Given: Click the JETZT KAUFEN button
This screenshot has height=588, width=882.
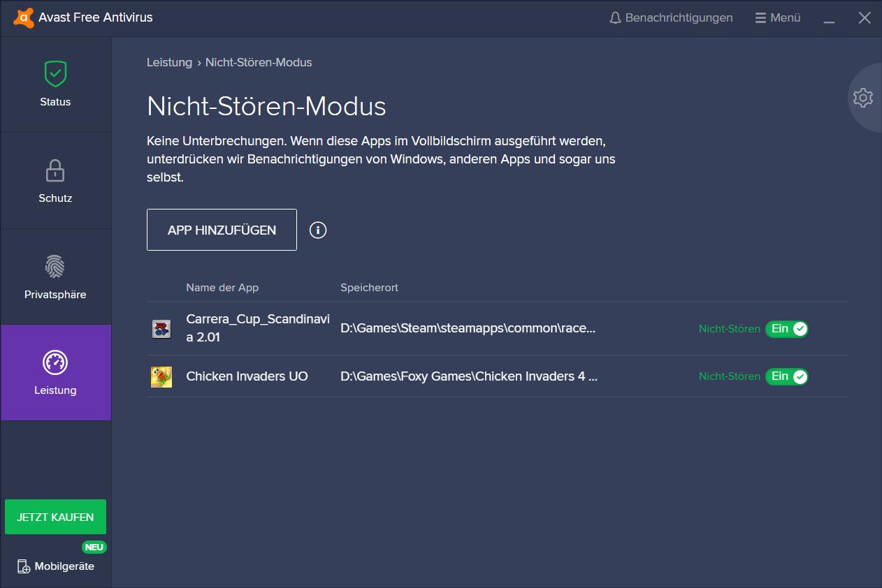Looking at the screenshot, I should [x=55, y=517].
